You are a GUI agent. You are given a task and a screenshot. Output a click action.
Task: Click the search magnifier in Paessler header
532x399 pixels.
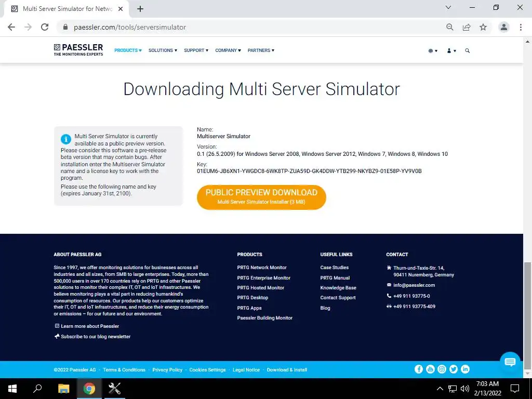click(x=467, y=50)
